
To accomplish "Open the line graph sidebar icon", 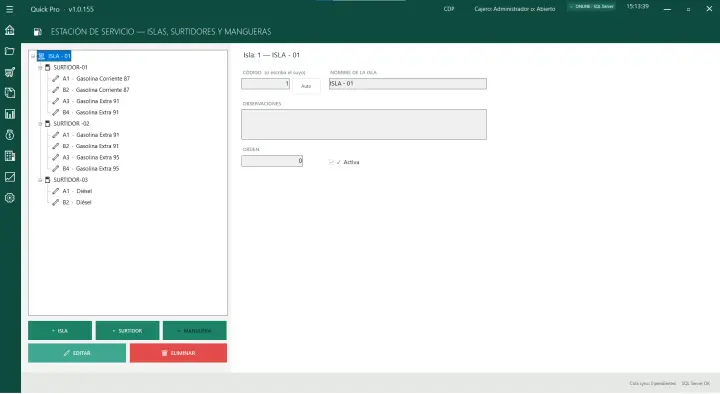I will click(x=10, y=177).
